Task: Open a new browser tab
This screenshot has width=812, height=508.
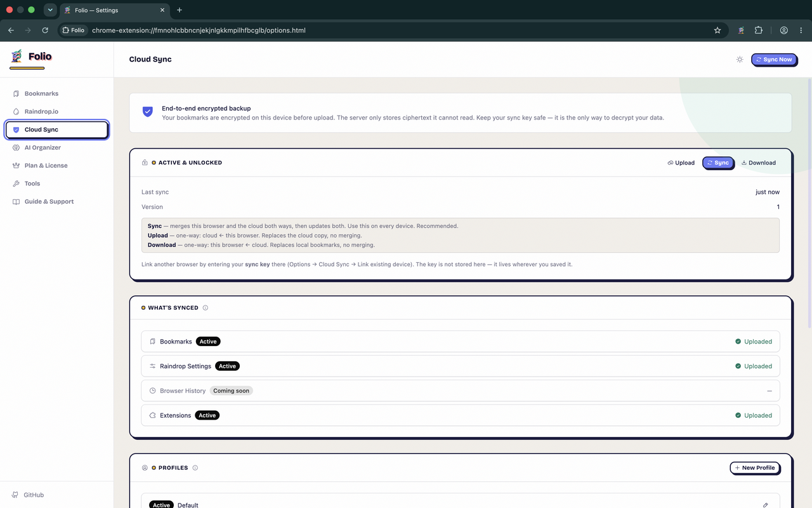Action: (x=180, y=10)
